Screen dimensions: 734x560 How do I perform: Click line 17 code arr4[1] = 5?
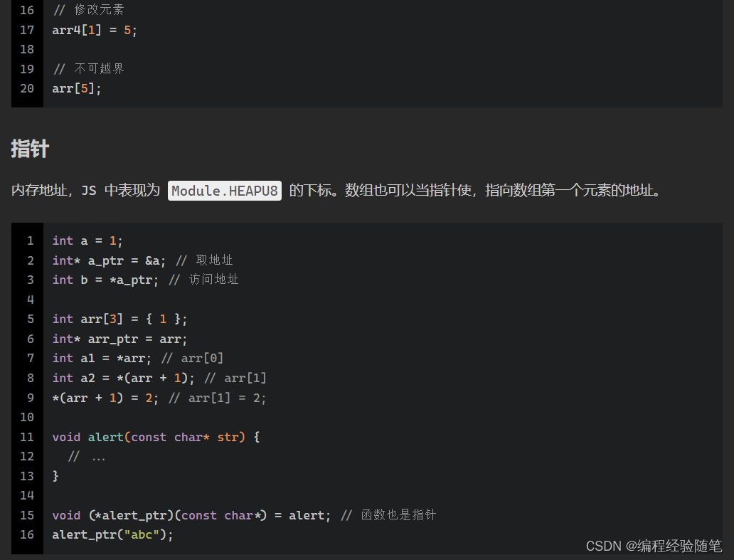click(x=93, y=30)
